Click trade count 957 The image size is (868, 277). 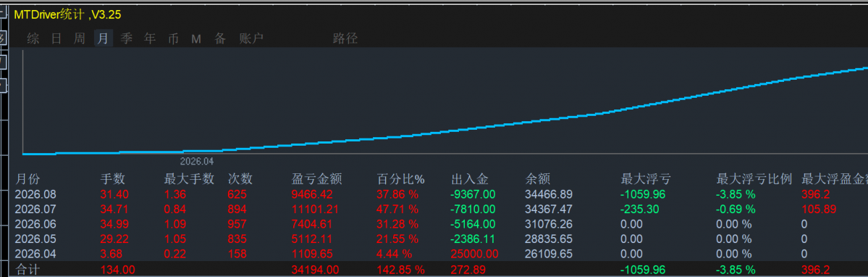pyautogui.click(x=237, y=224)
